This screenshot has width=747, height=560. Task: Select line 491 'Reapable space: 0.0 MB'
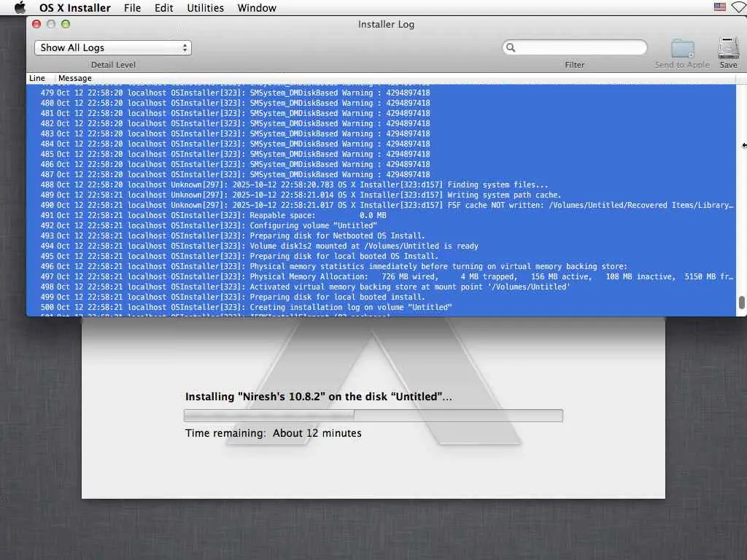coord(381,216)
